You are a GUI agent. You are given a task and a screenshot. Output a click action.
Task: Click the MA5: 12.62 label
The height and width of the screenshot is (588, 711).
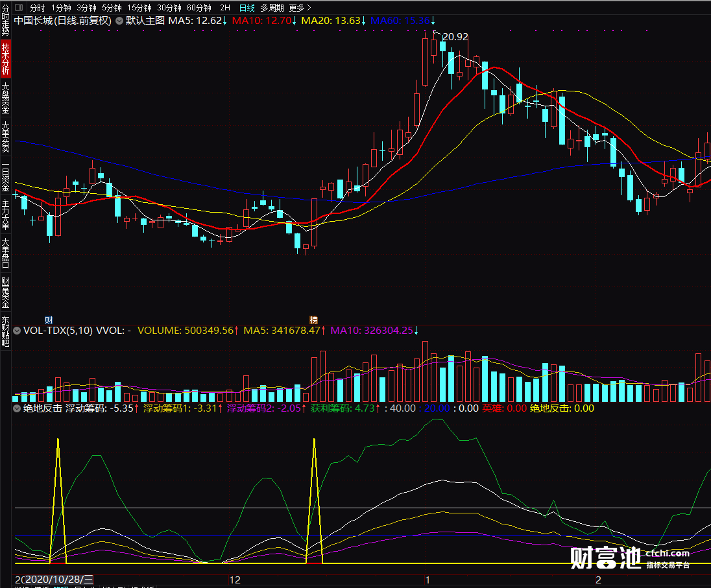pyautogui.click(x=197, y=21)
